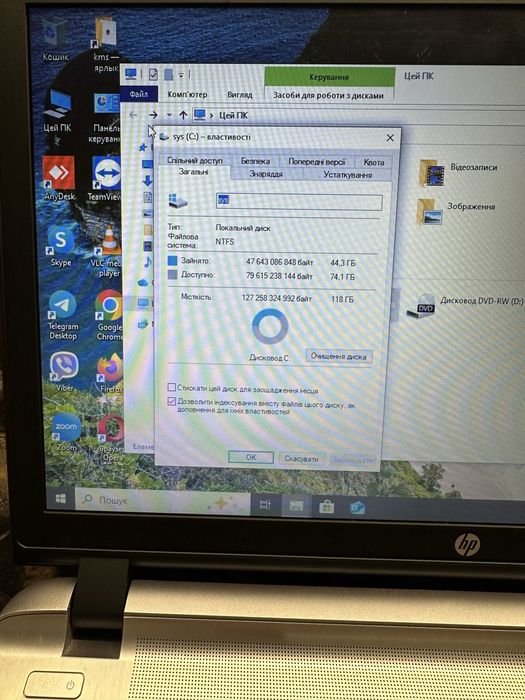
Task: Click the Explorer forward arrow
Action: click(x=153, y=115)
